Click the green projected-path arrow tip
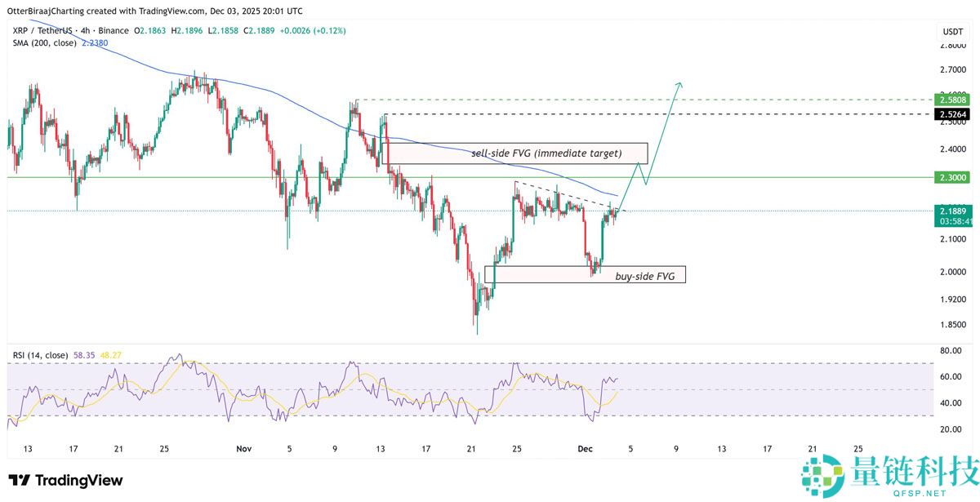 (679, 84)
